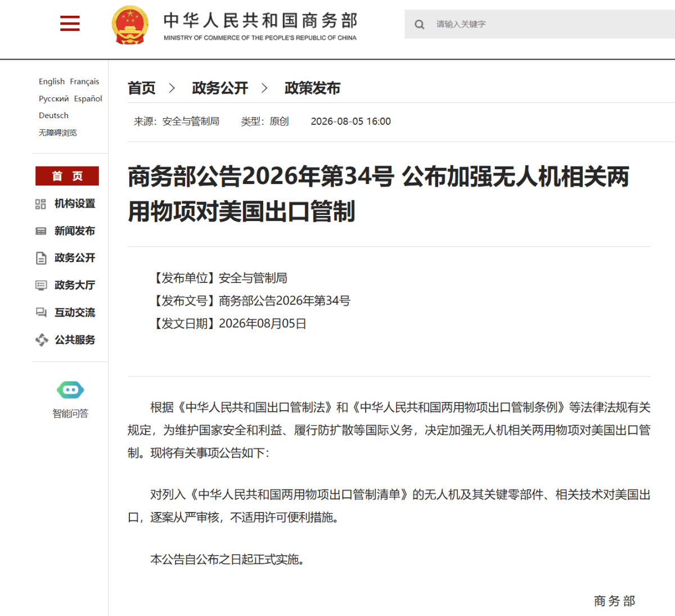675x616 pixels.
Task: Click the 公共服务 icon
Action: tap(41, 340)
